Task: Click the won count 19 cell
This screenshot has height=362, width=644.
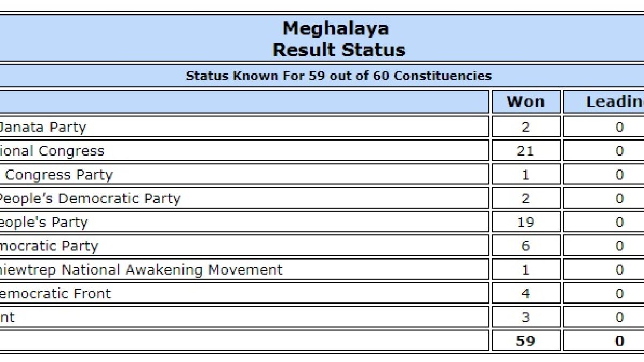Action: click(x=525, y=222)
